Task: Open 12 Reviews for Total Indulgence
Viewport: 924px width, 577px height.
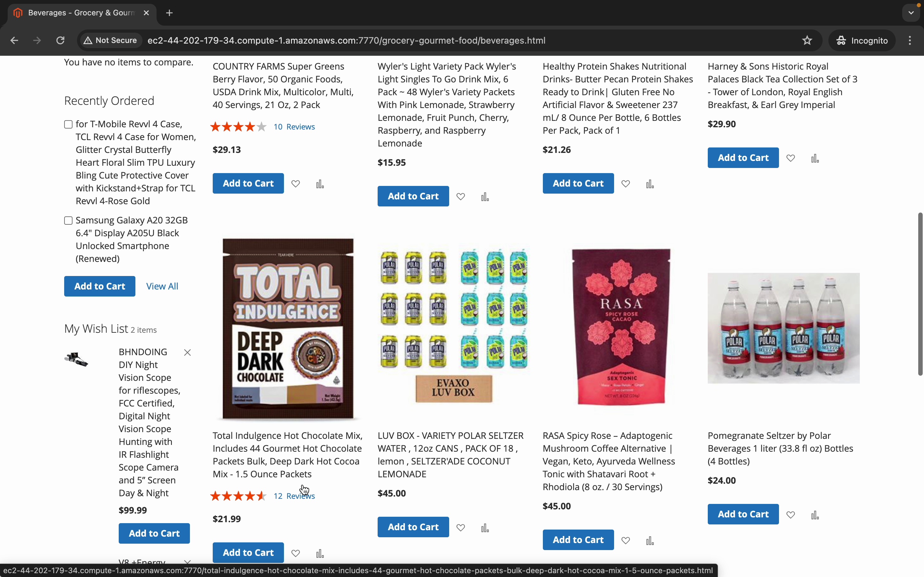Action: 294,496
